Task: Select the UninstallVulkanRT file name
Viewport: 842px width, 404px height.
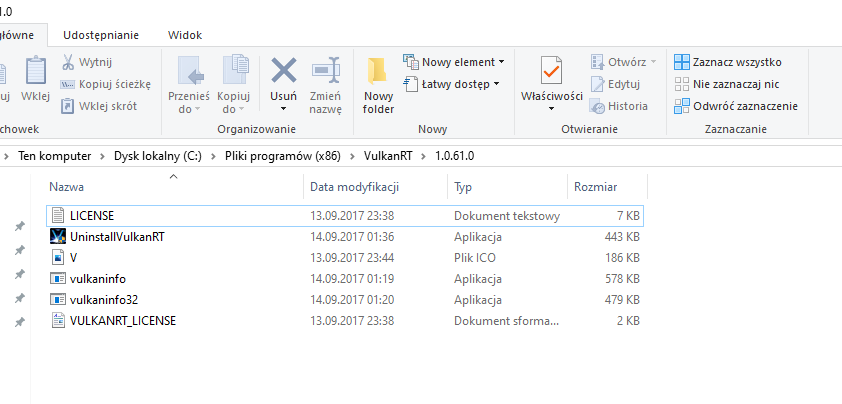Action: pyautogui.click(x=117, y=237)
